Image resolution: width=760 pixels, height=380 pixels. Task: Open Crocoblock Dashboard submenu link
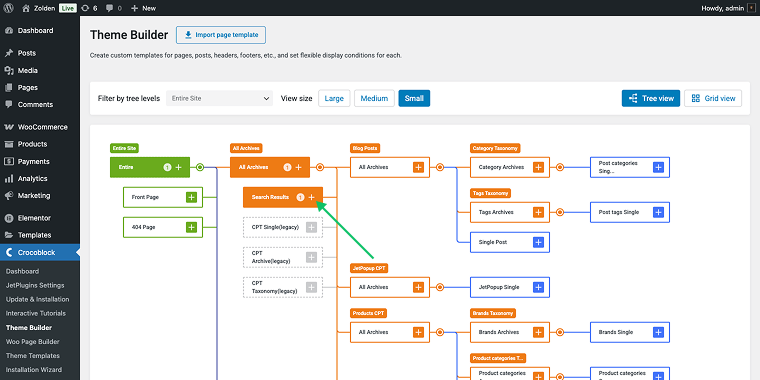[x=22, y=271]
